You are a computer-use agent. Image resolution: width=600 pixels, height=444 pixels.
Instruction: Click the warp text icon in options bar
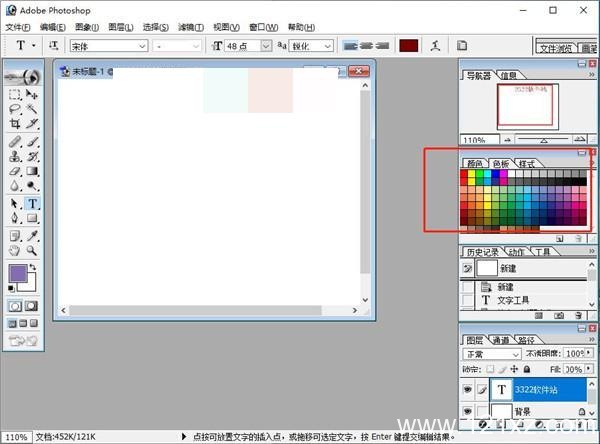pos(434,45)
